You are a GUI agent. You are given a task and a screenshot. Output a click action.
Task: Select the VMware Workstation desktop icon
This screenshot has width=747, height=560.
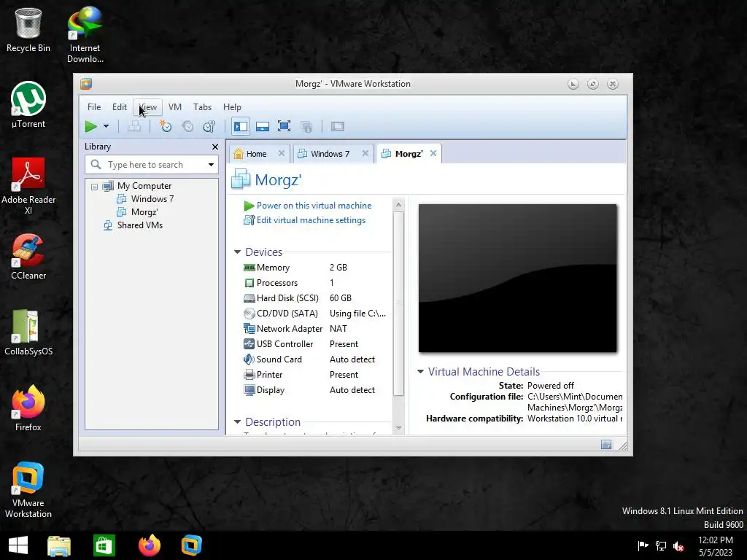pyautogui.click(x=28, y=489)
